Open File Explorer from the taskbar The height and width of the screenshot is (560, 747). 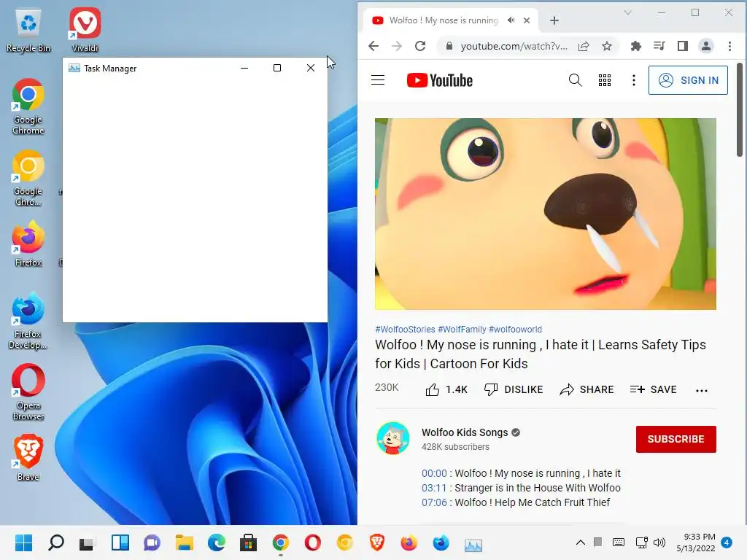[x=184, y=542]
